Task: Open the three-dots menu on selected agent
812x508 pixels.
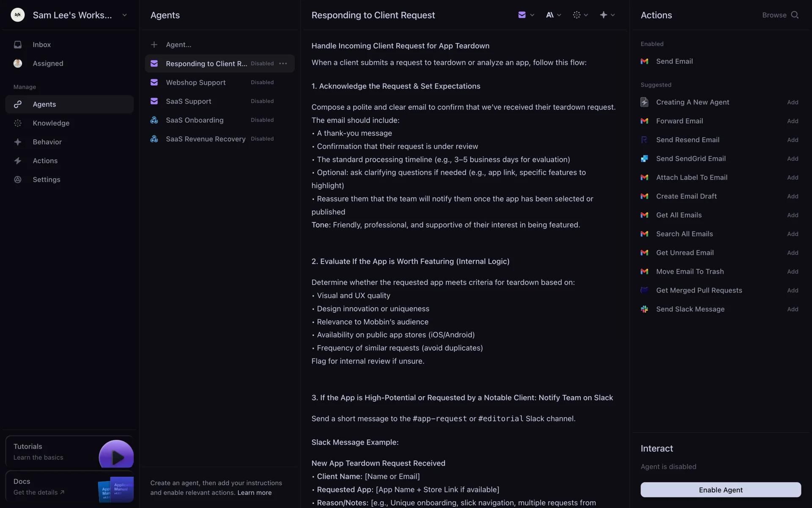Action: 283,63
